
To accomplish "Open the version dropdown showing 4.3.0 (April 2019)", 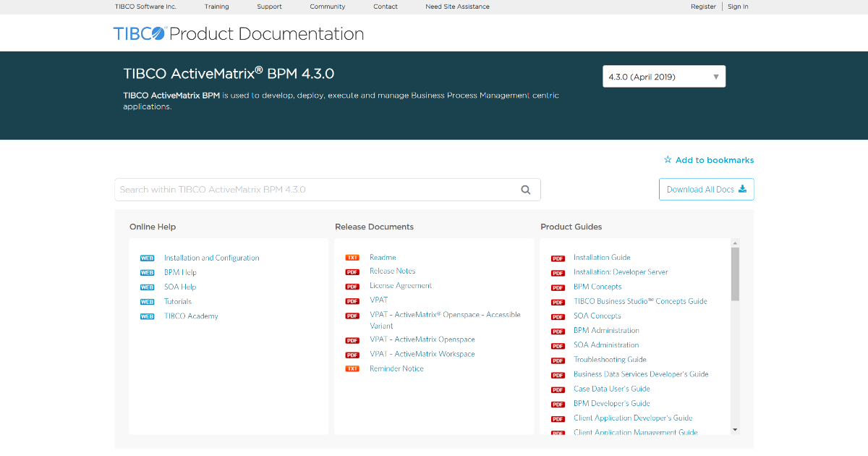I will 664,76.
